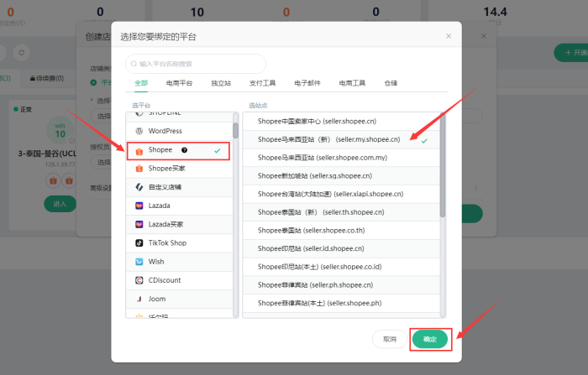This screenshot has width=588, height=375.
Task: Click the refresh icon in background page
Action: tap(21, 53)
